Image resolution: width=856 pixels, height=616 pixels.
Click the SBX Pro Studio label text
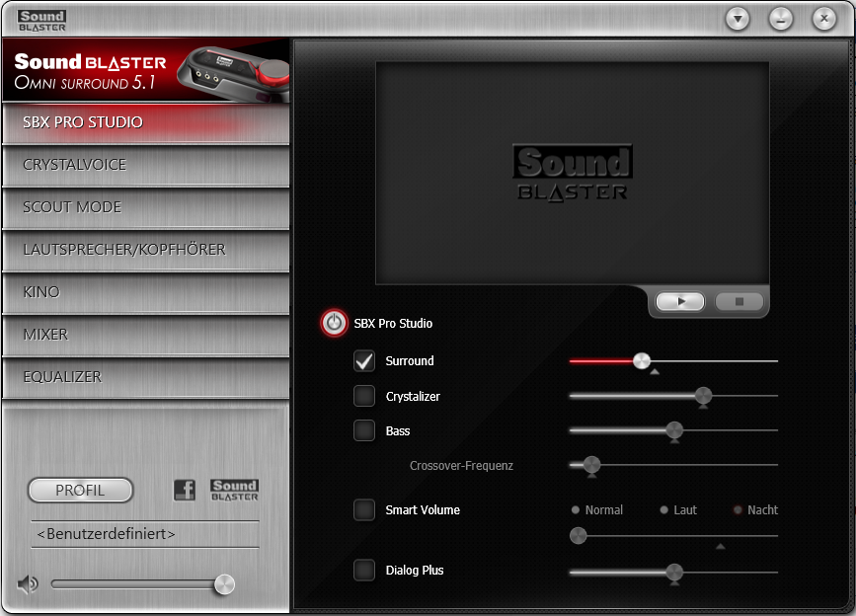(393, 324)
